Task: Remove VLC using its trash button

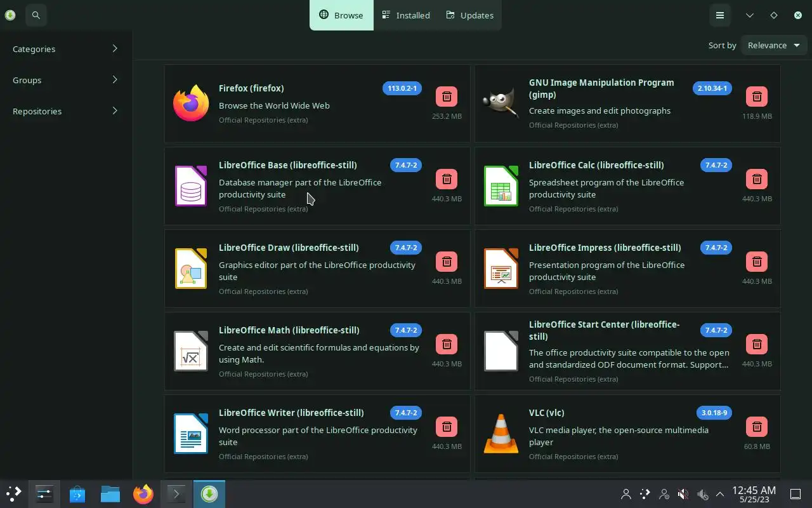Action: point(757,427)
